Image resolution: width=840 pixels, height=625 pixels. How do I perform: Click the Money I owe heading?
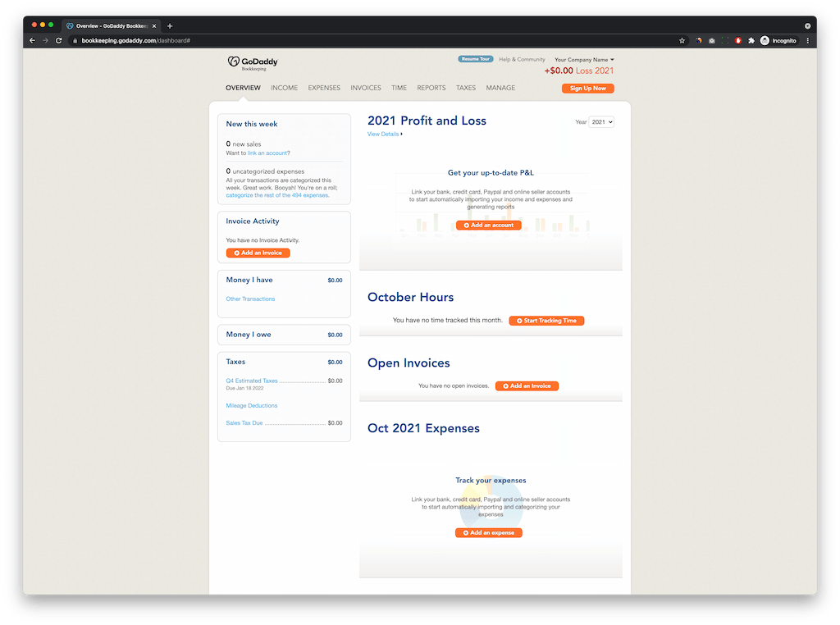pyautogui.click(x=248, y=335)
